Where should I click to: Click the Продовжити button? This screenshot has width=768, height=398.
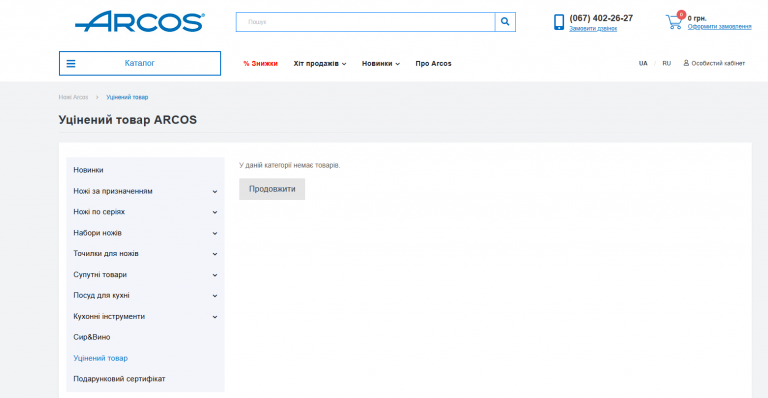click(272, 189)
